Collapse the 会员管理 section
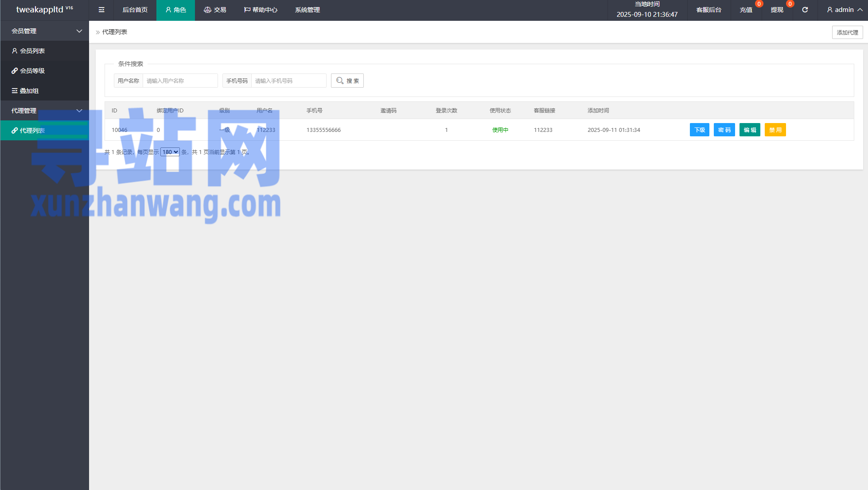 pyautogui.click(x=44, y=31)
